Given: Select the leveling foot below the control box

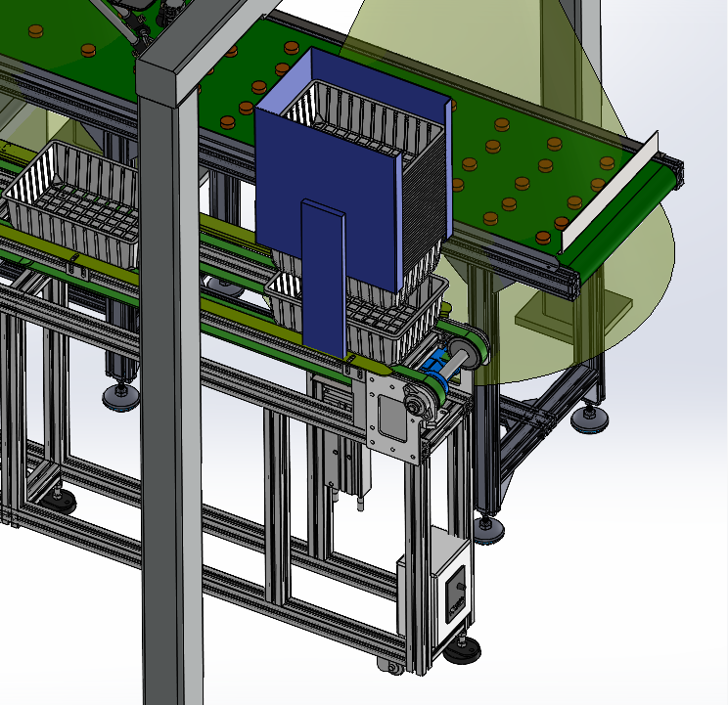Looking at the screenshot, I should [x=462, y=648].
